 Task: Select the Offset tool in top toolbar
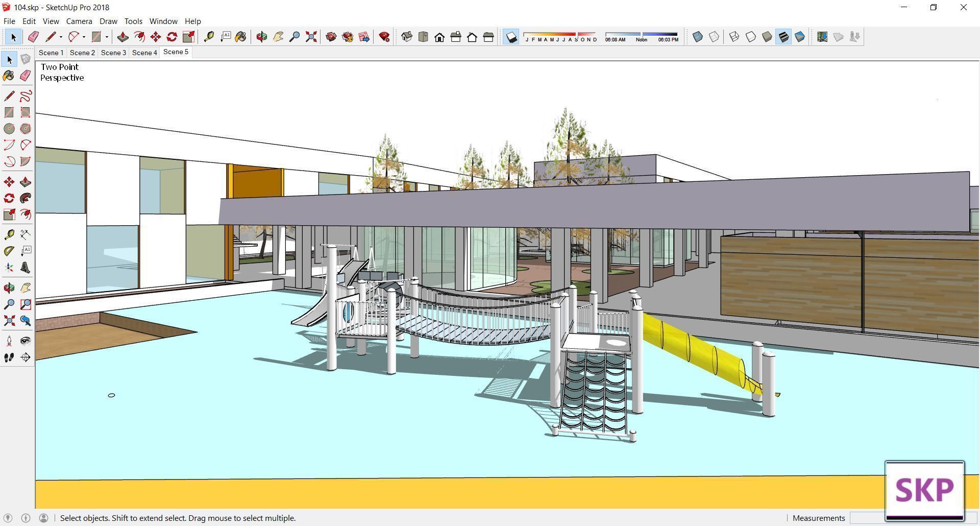(x=139, y=37)
